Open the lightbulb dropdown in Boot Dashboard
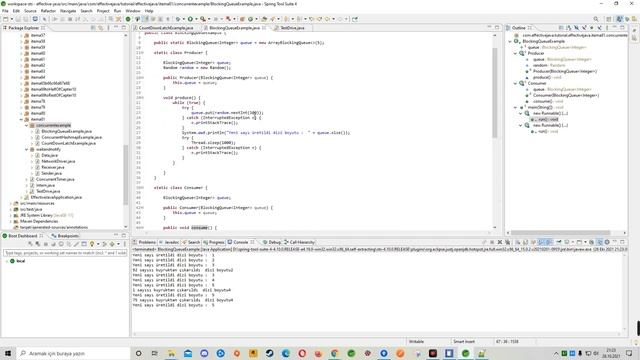This screenshot has height=360, width=640. (x=98, y=244)
